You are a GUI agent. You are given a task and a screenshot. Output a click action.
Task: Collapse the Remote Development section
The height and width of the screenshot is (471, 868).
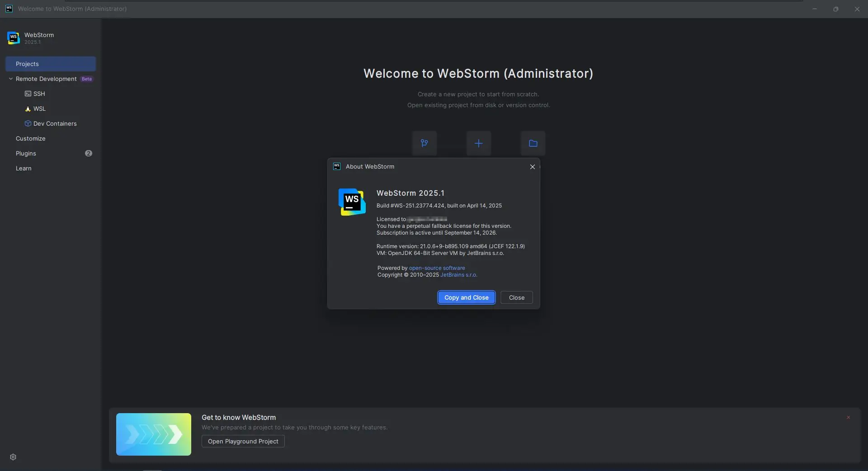click(10, 78)
